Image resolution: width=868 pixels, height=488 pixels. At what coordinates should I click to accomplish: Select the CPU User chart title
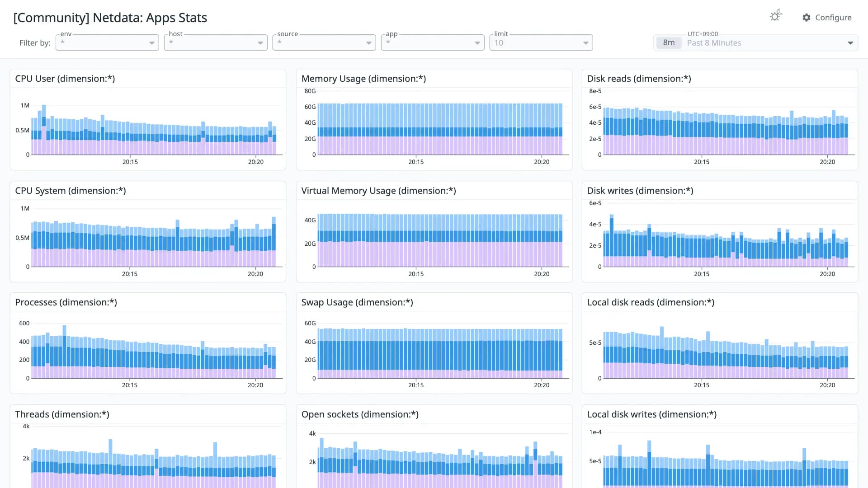coord(65,79)
